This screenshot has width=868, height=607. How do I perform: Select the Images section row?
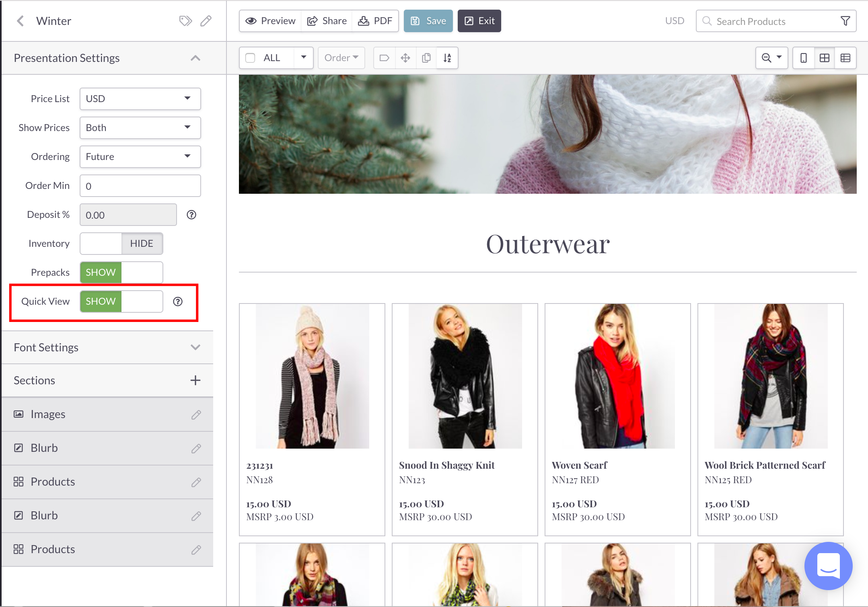107,414
